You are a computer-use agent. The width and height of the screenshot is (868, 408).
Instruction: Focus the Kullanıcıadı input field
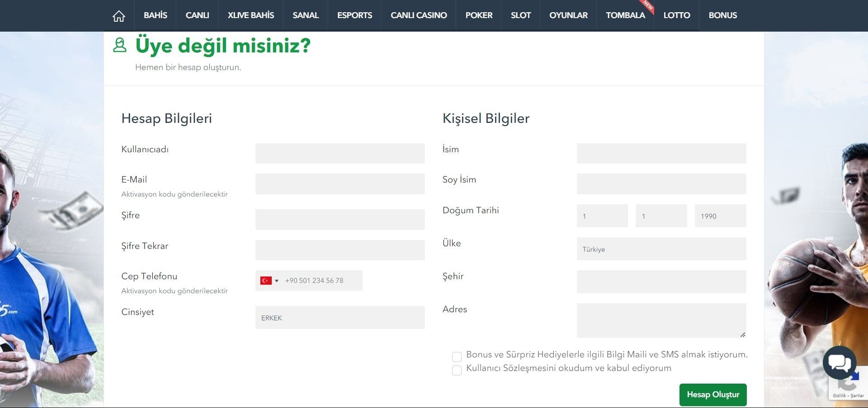click(x=340, y=154)
